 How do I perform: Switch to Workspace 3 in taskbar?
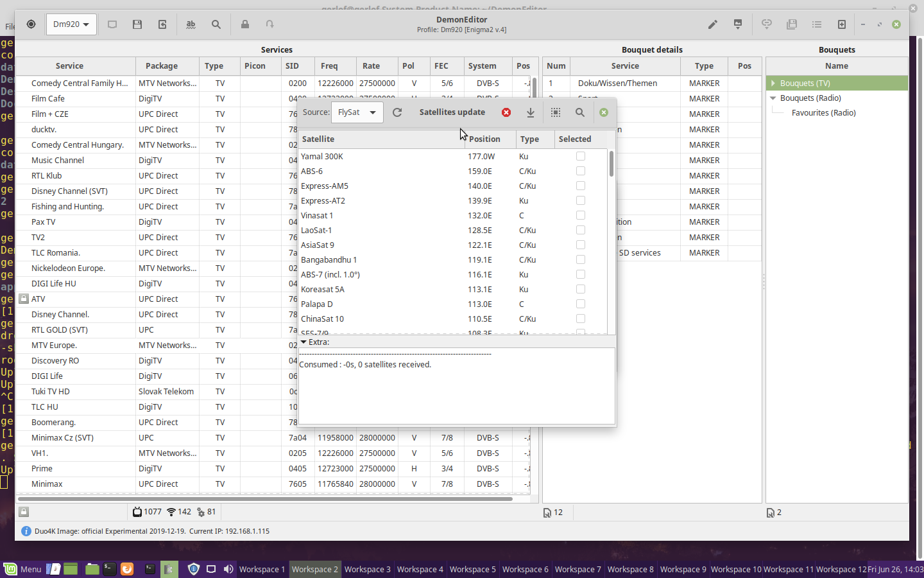point(367,569)
